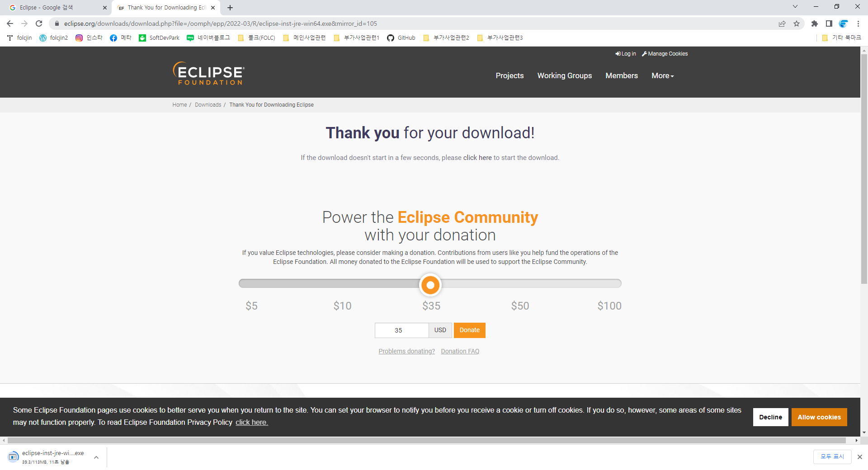The width and height of the screenshot is (868, 470).
Task: Go back to the previous page
Action: (x=10, y=23)
